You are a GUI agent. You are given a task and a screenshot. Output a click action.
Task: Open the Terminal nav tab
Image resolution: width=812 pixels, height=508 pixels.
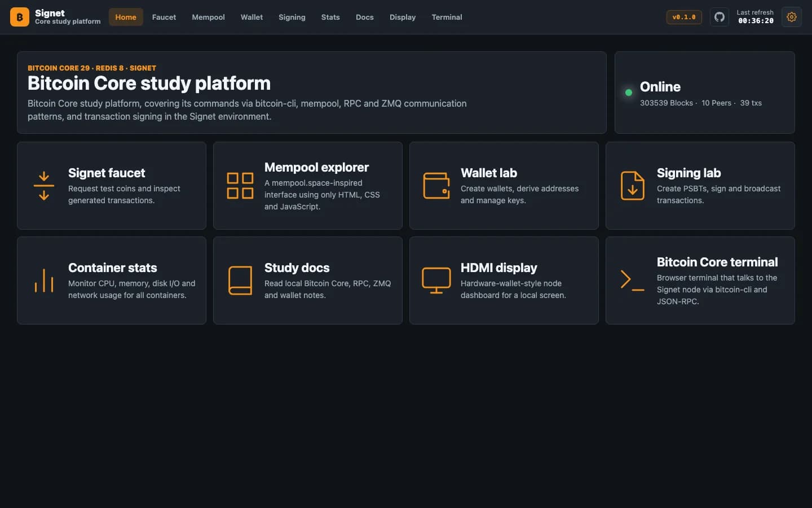[x=447, y=17]
